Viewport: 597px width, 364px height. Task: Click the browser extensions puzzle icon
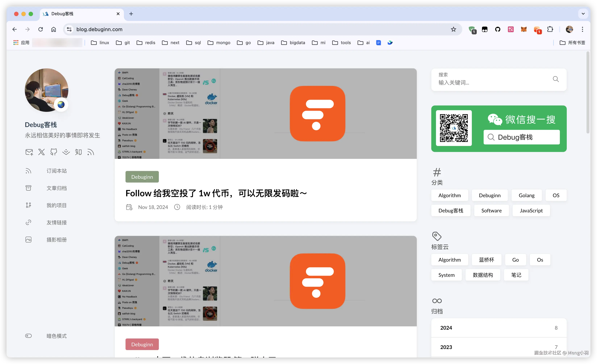pos(550,29)
